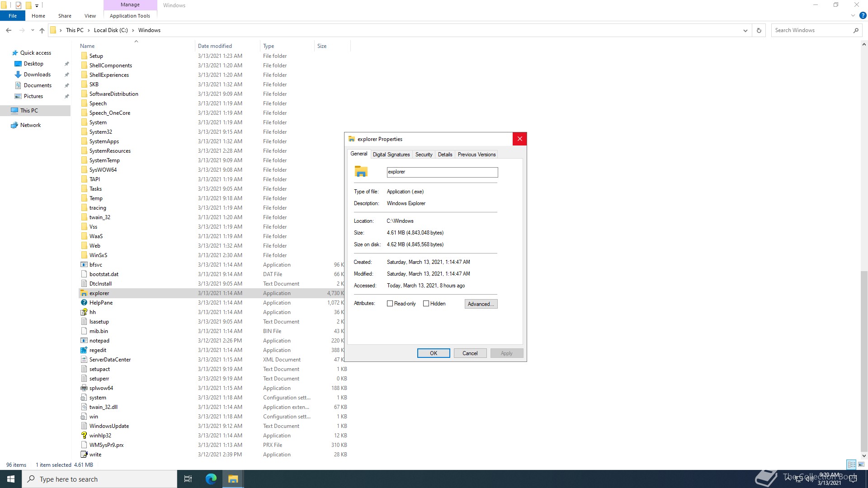Screen dimensions: 868x488
Task: Open the View ribbon tab
Action: coord(90,16)
